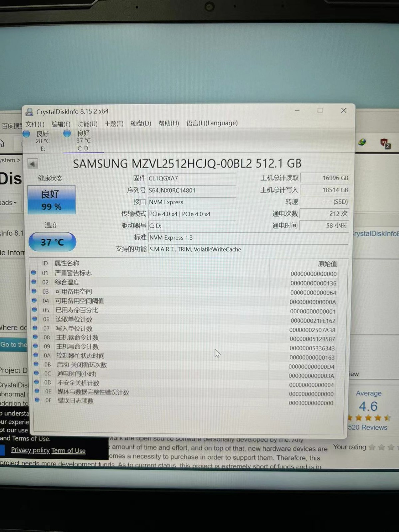This screenshot has width=399, height=532.
Task: Click the host reads value 16996 GB
Action: click(325, 178)
